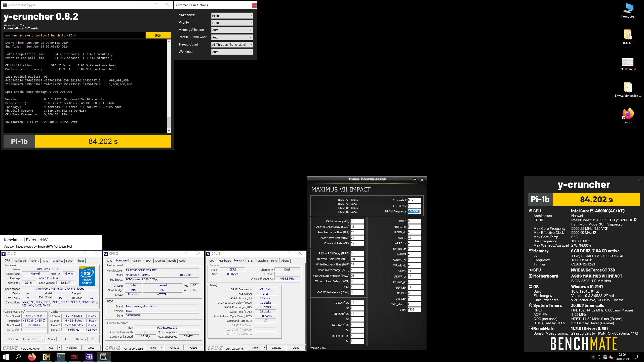Click the tREFI value field 7936

(x=414, y=310)
